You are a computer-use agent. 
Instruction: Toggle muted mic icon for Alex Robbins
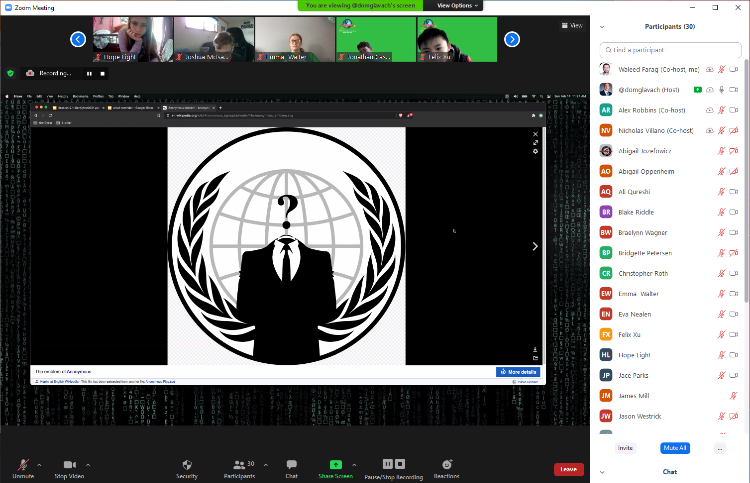[x=721, y=110]
